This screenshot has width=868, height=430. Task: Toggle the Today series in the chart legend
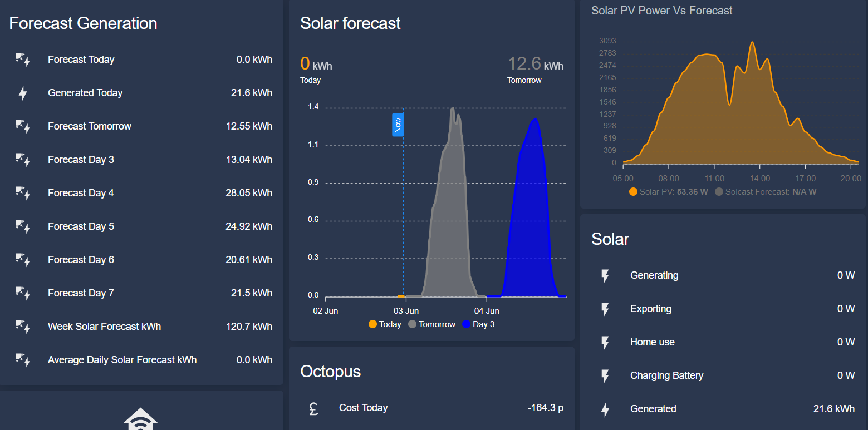(385, 324)
